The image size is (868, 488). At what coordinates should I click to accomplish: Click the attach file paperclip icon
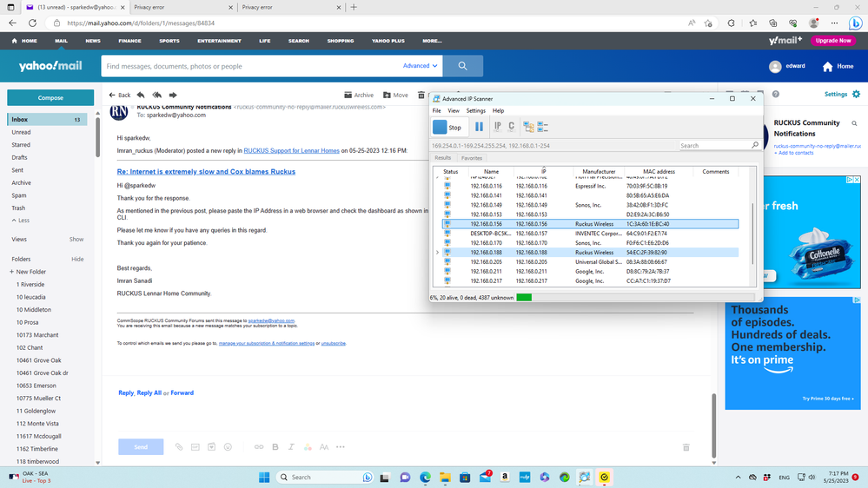[x=179, y=447]
